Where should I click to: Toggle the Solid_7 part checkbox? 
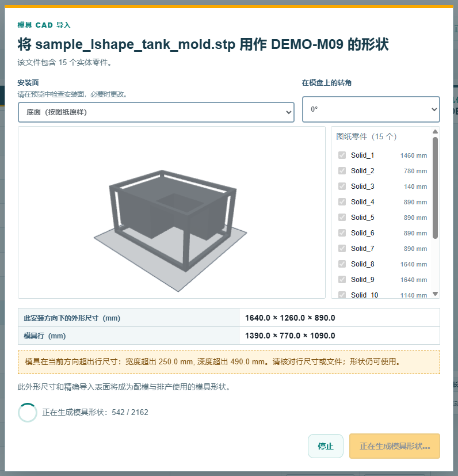click(x=342, y=248)
